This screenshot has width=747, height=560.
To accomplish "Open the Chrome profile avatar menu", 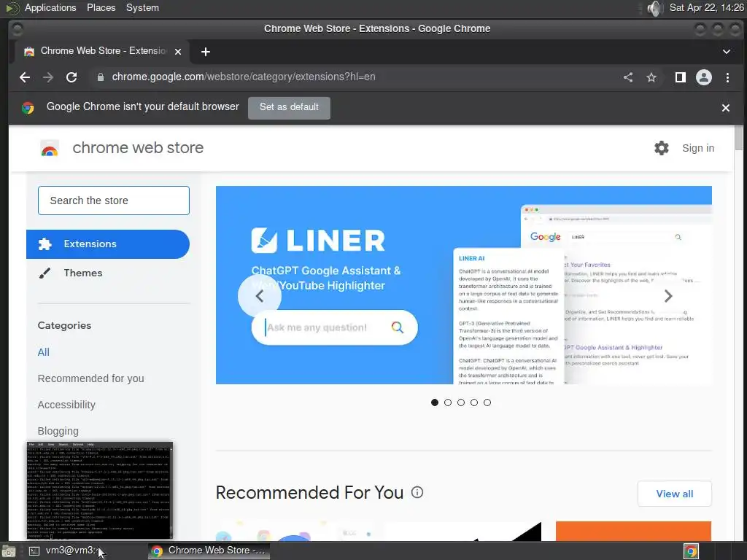I will pyautogui.click(x=704, y=77).
